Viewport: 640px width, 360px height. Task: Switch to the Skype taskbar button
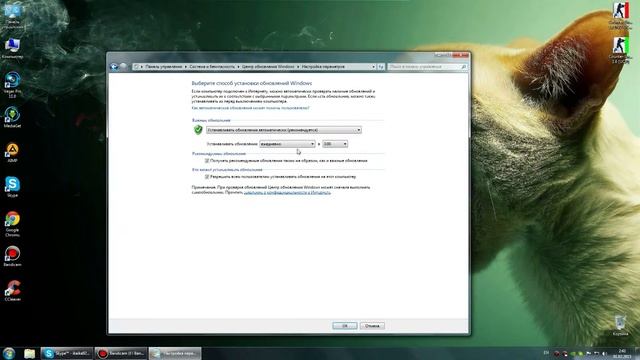click(x=67, y=353)
